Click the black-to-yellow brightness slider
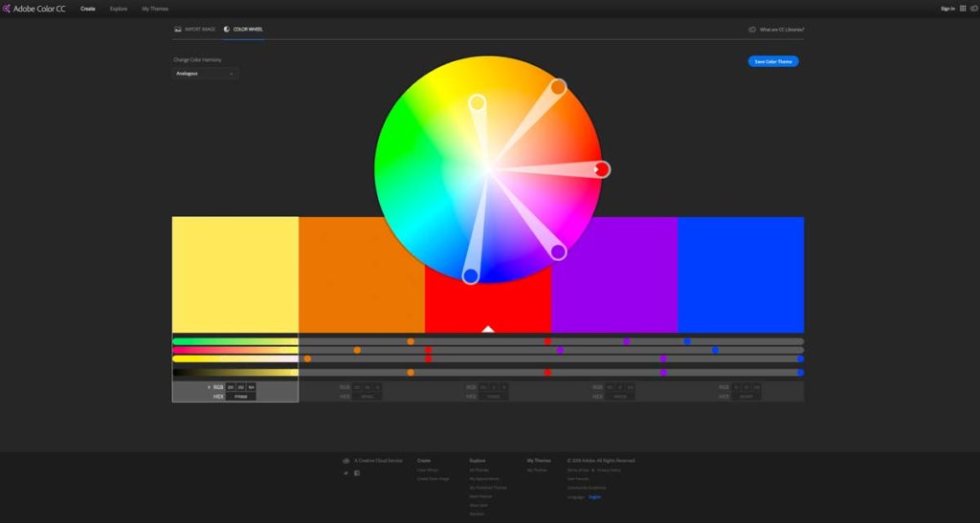The width and height of the screenshot is (980, 523). click(x=235, y=373)
